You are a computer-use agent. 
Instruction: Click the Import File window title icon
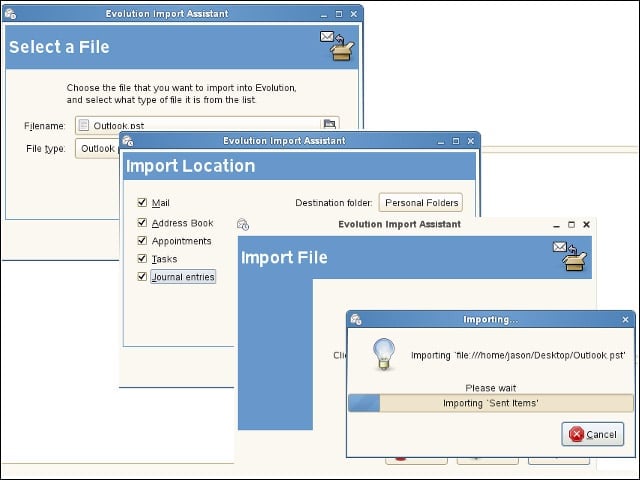243,224
